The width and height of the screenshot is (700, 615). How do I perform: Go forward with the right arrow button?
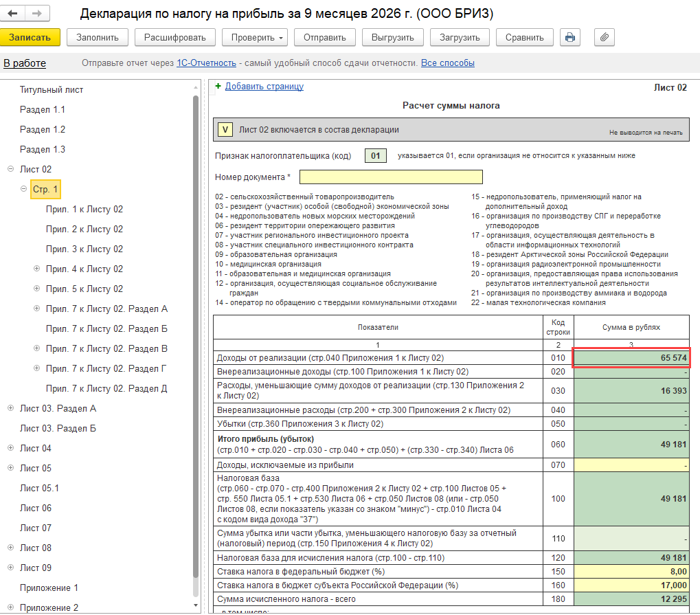(38, 13)
